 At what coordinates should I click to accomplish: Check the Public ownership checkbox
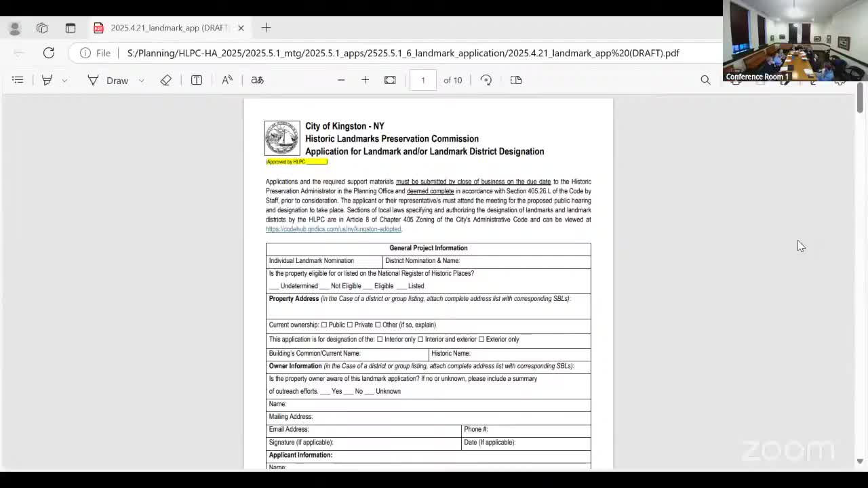(324, 325)
